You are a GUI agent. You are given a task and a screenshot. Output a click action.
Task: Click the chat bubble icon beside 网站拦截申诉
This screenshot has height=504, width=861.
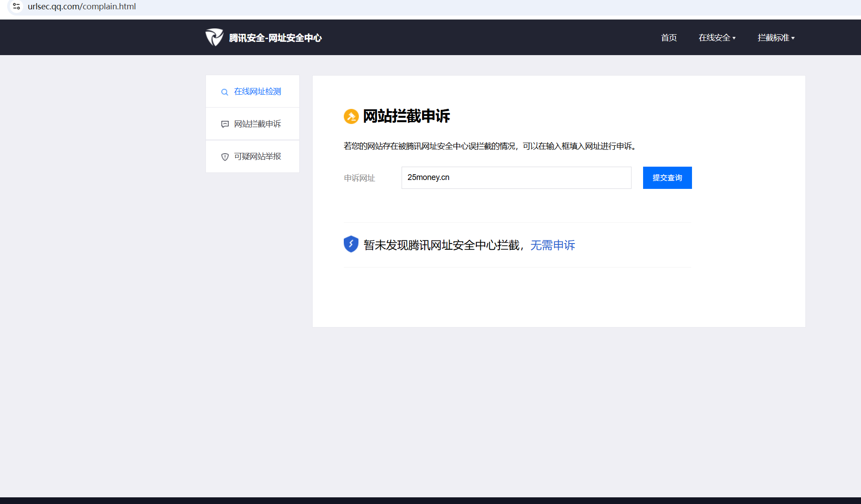coord(225,124)
